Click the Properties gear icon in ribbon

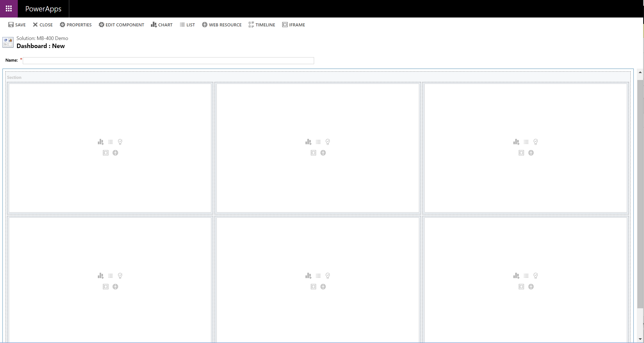[62, 25]
